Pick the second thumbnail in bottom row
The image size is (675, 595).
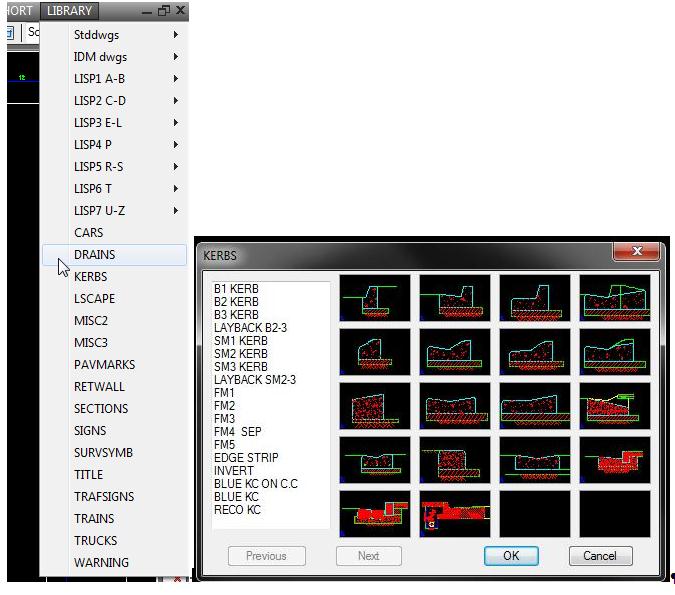(x=455, y=514)
